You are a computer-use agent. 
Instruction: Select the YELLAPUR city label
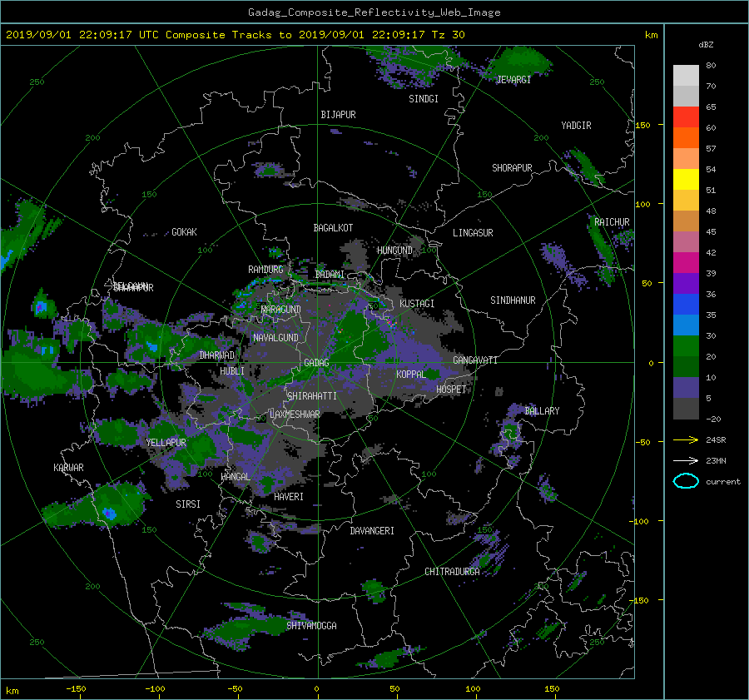[x=166, y=443]
